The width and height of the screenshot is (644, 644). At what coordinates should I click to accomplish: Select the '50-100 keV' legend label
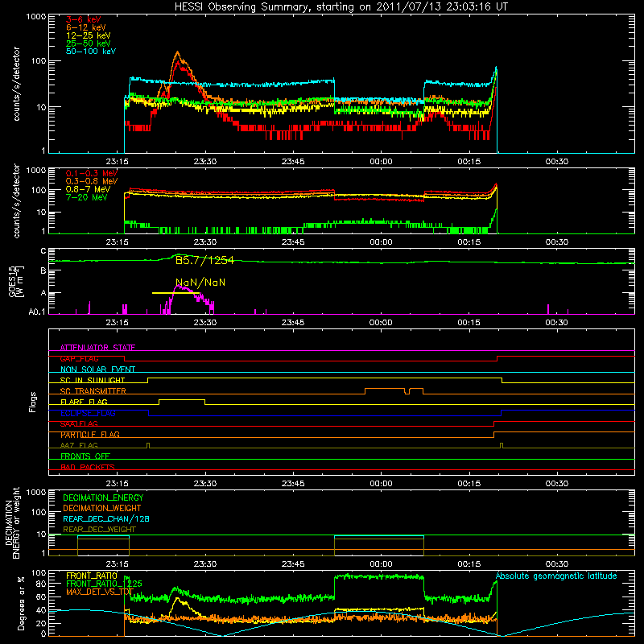(91, 52)
